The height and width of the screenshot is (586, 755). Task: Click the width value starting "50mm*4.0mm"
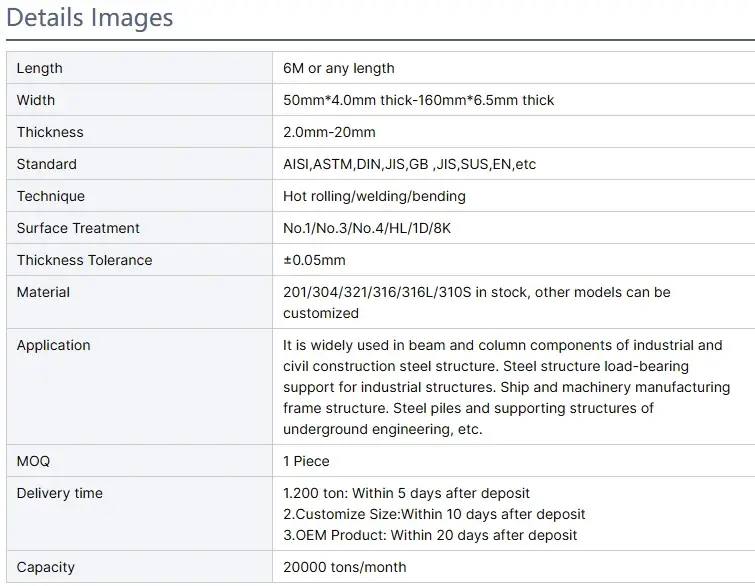(x=419, y=100)
